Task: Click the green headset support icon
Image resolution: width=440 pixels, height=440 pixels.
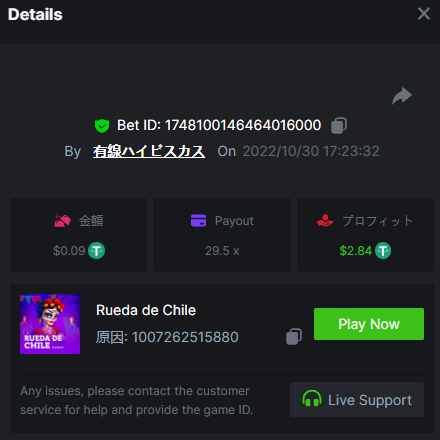Action: tap(312, 399)
